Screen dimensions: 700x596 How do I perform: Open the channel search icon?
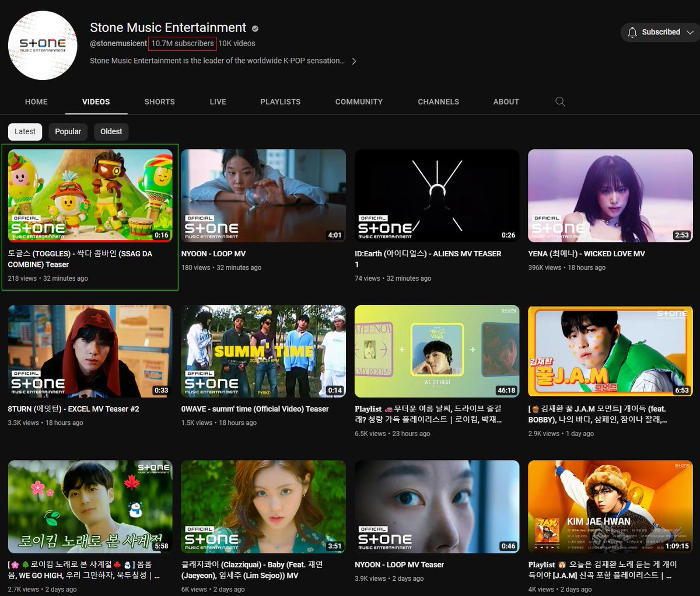(x=560, y=102)
